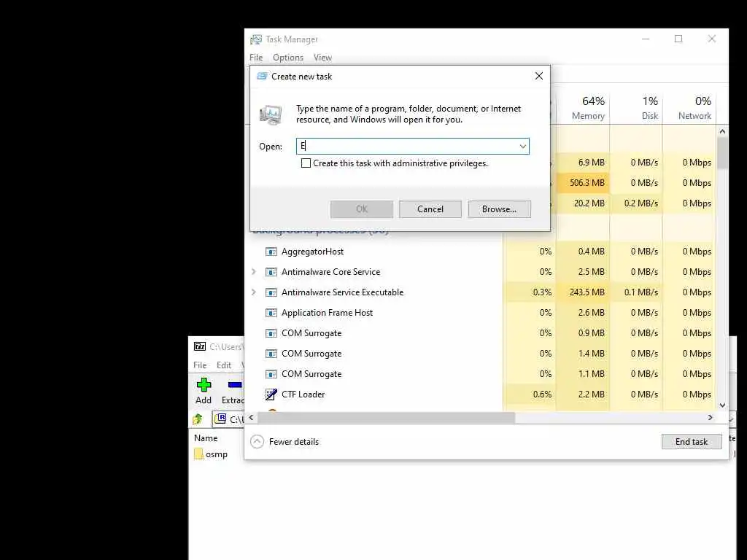Select the CTF Loader process name

point(303,394)
